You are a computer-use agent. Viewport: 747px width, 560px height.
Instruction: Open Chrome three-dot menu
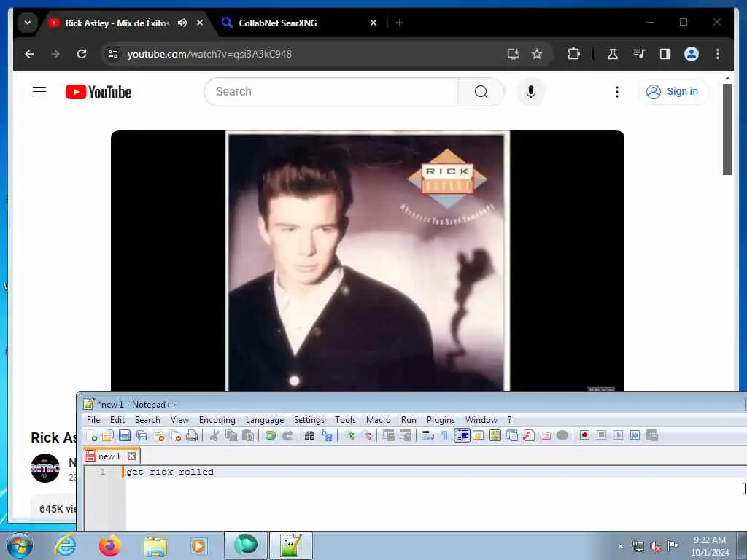click(718, 54)
